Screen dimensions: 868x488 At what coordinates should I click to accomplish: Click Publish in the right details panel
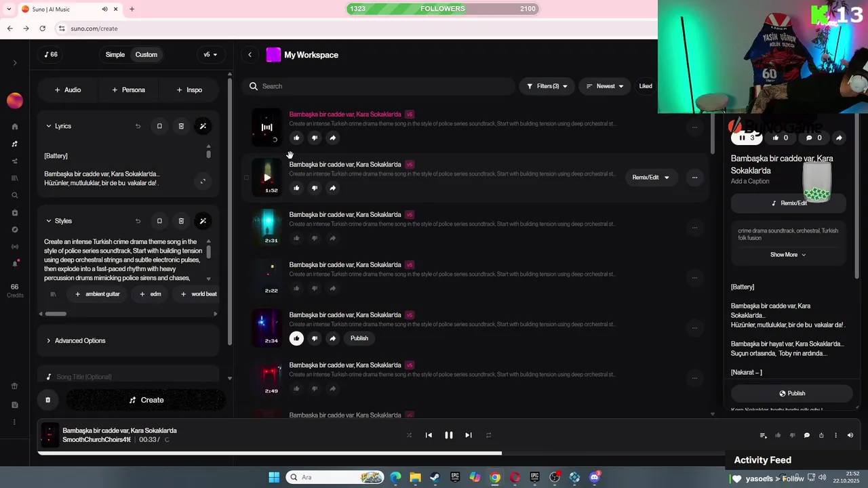pyautogui.click(x=791, y=393)
